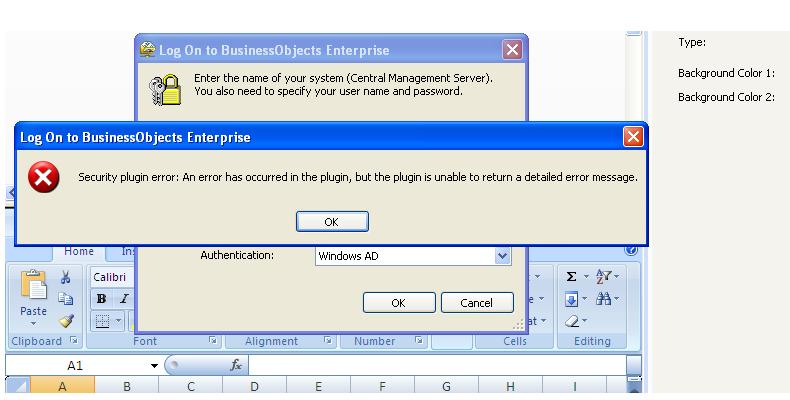
Task: Select column E header
Action: (318, 386)
